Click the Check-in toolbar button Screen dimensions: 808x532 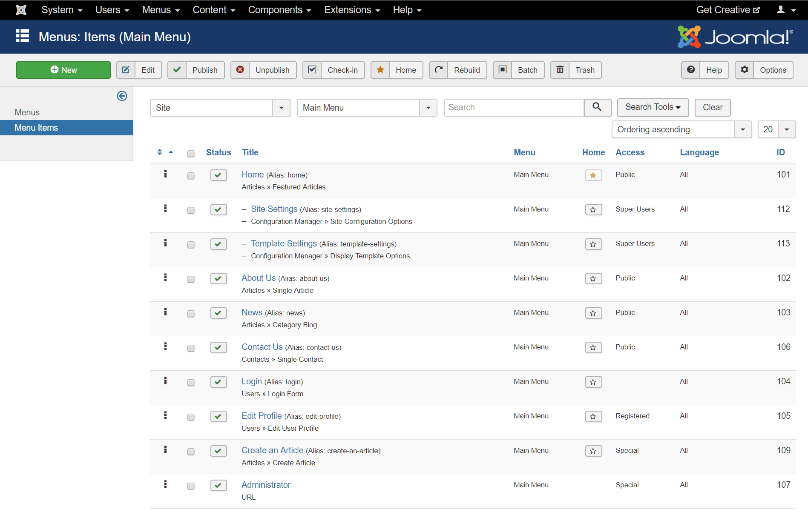(334, 70)
